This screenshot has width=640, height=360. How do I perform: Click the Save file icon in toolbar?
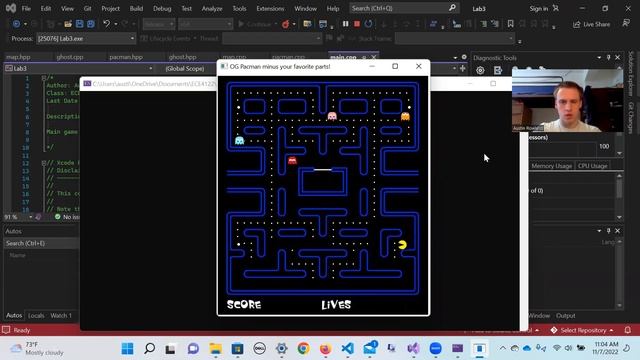79,24
